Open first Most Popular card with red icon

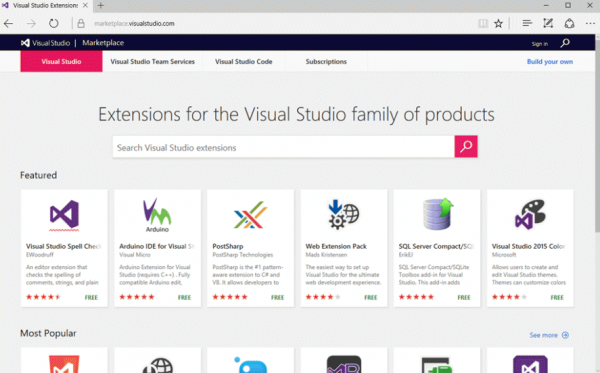coord(64,360)
